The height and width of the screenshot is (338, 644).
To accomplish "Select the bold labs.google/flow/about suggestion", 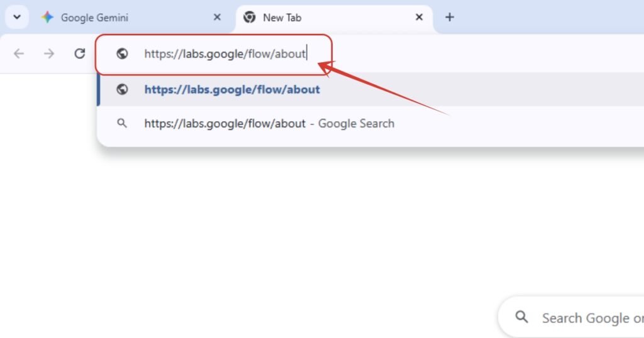I will 232,89.
